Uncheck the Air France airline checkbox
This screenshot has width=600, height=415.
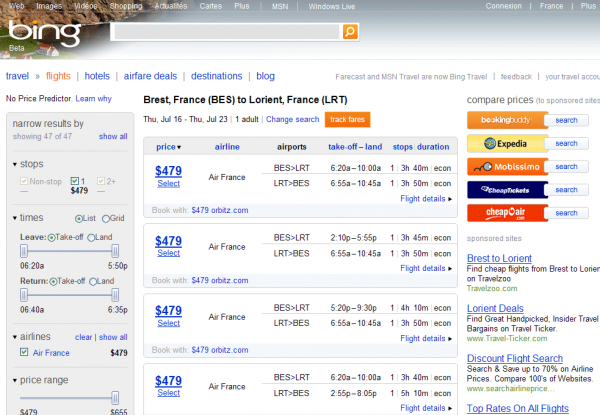pos(23,352)
